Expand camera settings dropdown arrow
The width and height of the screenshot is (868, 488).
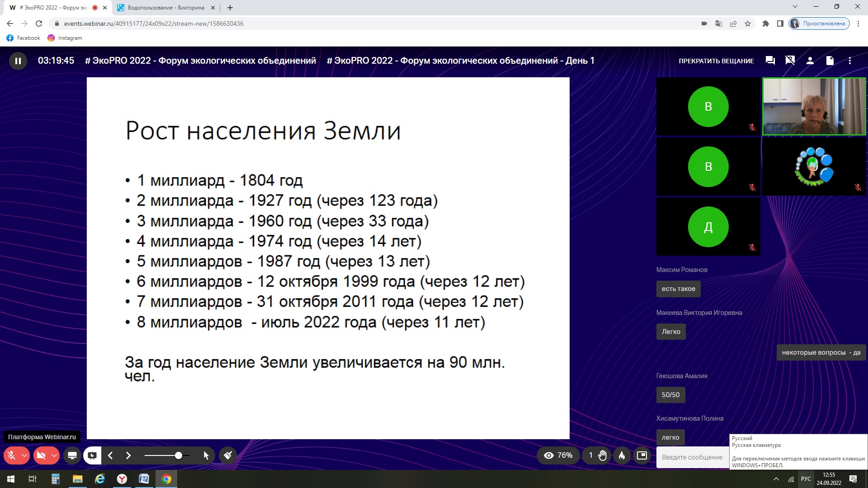(x=54, y=455)
